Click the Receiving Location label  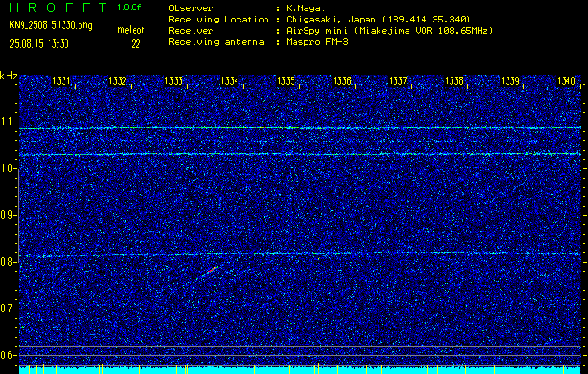click(218, 20)
